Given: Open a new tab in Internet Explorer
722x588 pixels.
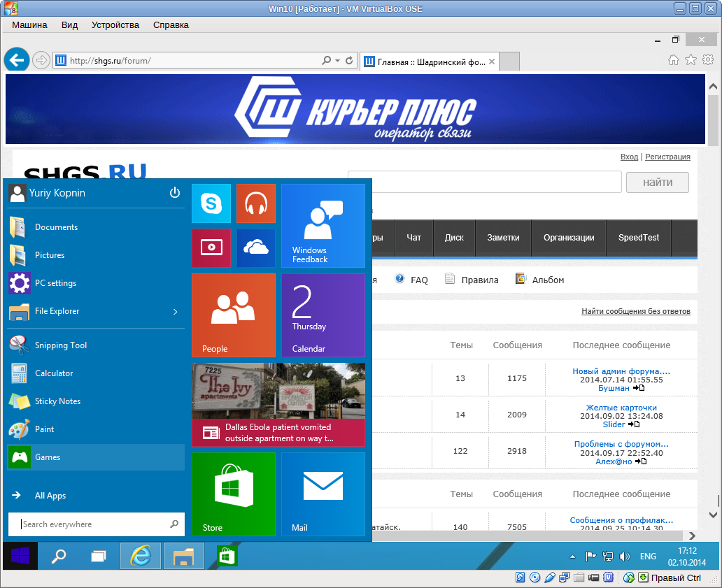Looking at the screenshot, I should click(509, 62).
